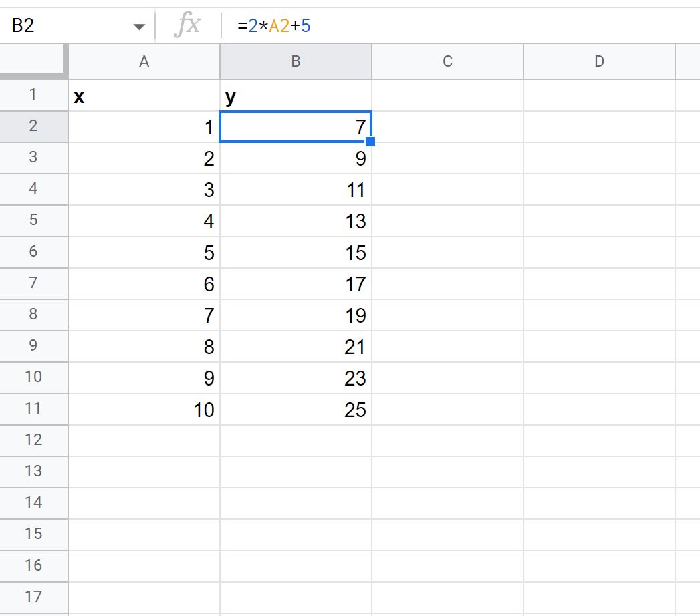Select row 11 header

pos(33,409)
